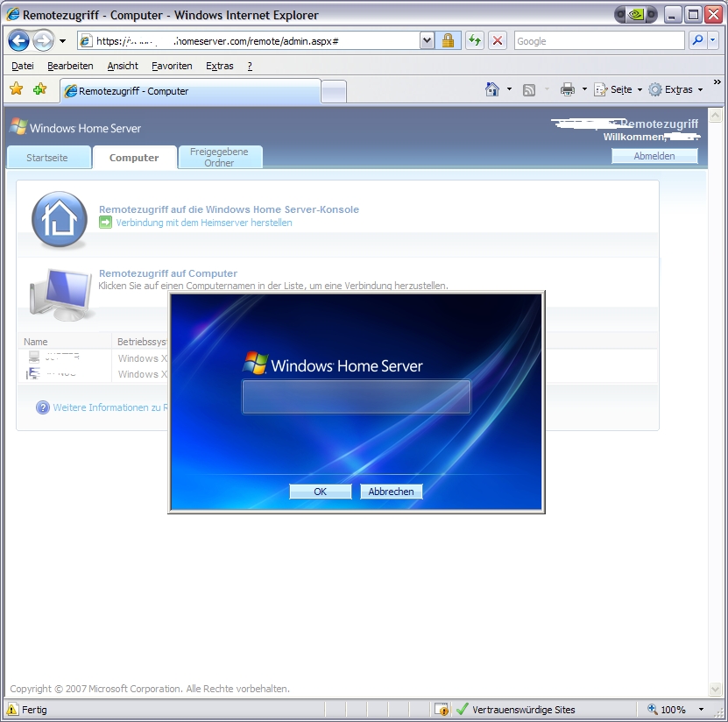
Task: Click the blue question mark help icon
Action: pos(43,407)
